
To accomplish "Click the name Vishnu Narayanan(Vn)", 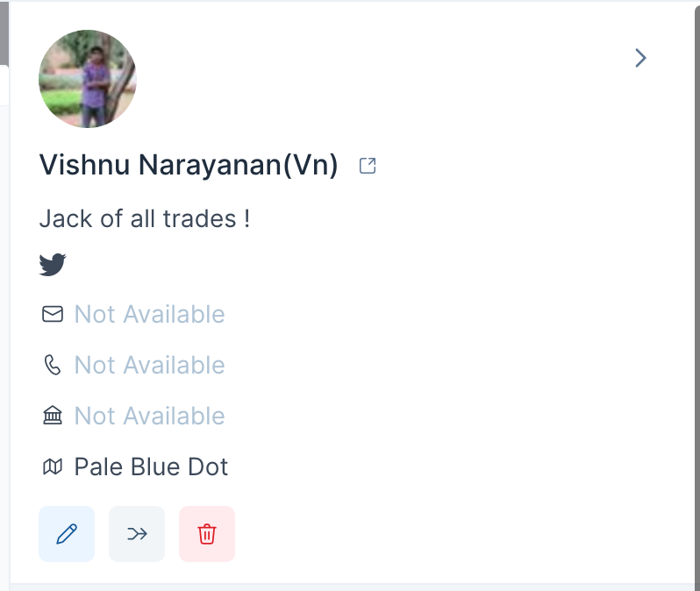I will pyautogui.click(x=189, y=165).
